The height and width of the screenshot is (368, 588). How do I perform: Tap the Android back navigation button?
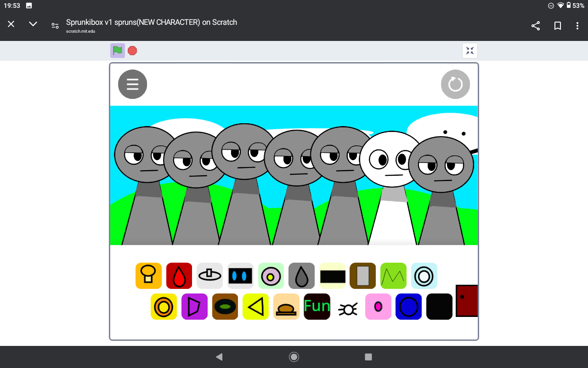tap(219, 357)
